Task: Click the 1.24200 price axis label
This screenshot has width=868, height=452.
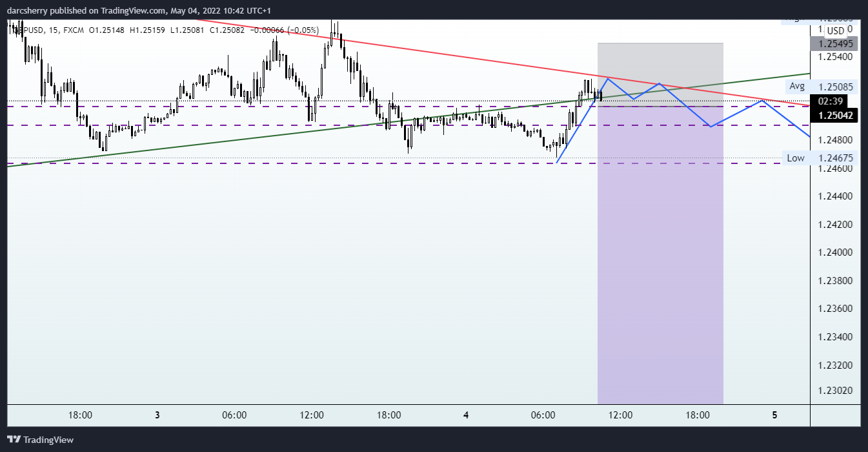Action: tap(834, 224)
